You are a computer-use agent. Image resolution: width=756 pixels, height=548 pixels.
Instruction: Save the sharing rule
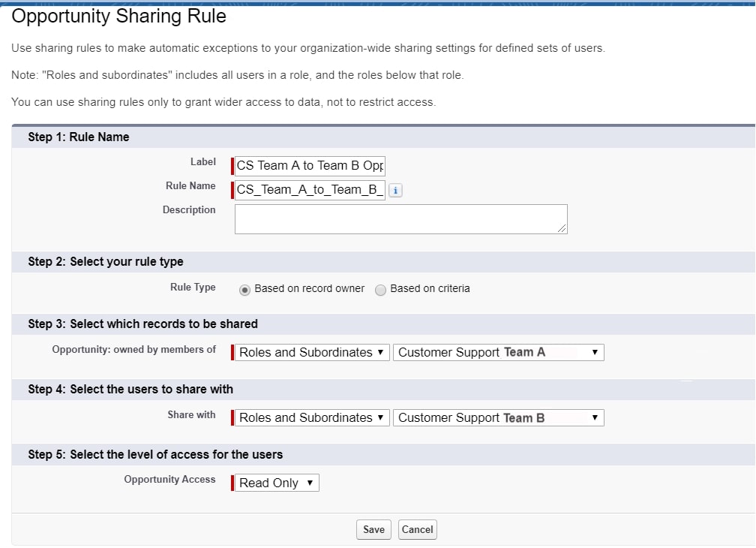coord(373,529)
